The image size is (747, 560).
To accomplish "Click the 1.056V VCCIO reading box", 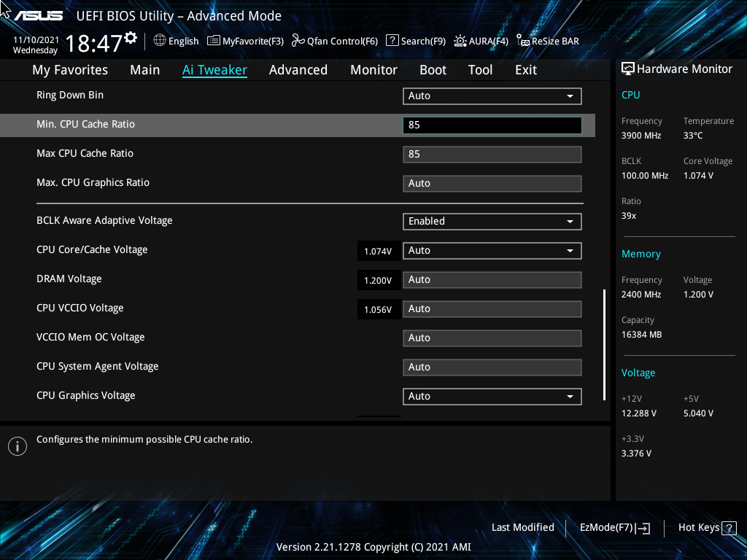I will (379, 309).
